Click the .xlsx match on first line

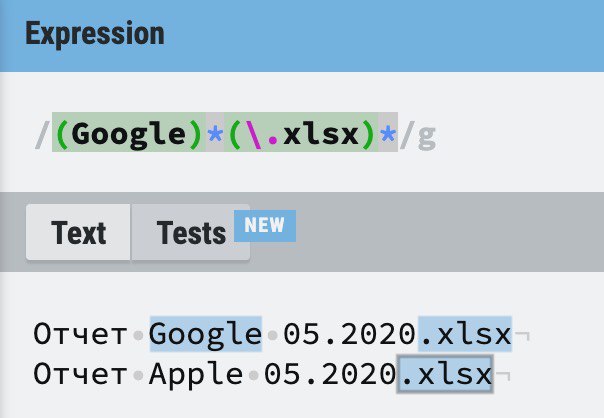465,334
